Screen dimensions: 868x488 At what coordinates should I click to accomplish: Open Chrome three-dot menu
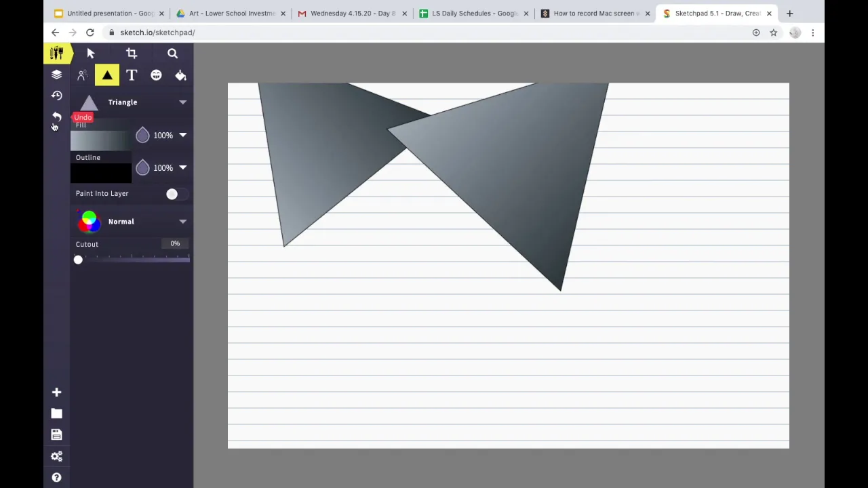(x=812, y=33)
